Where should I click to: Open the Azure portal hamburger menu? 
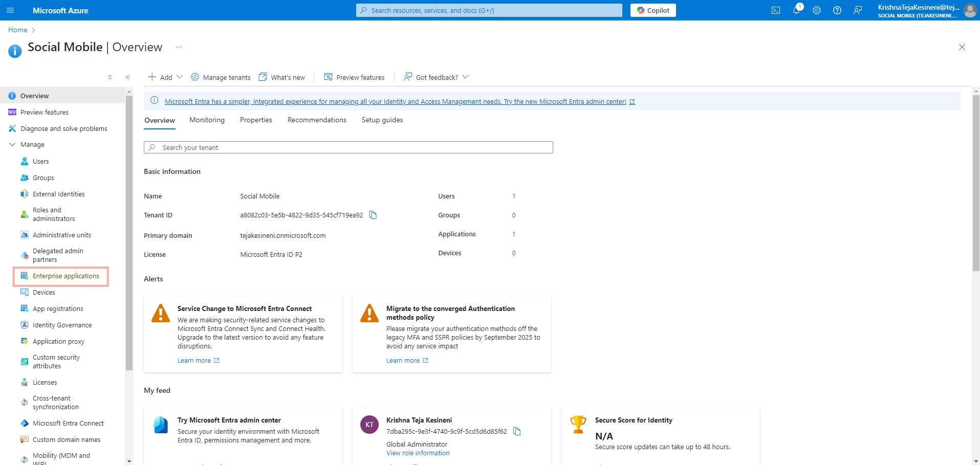10,10
